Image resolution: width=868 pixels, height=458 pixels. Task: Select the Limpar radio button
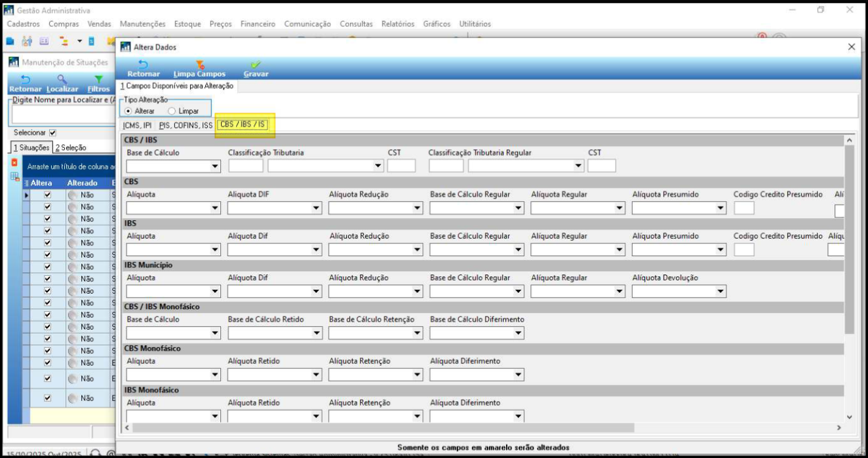pos(172,111)
